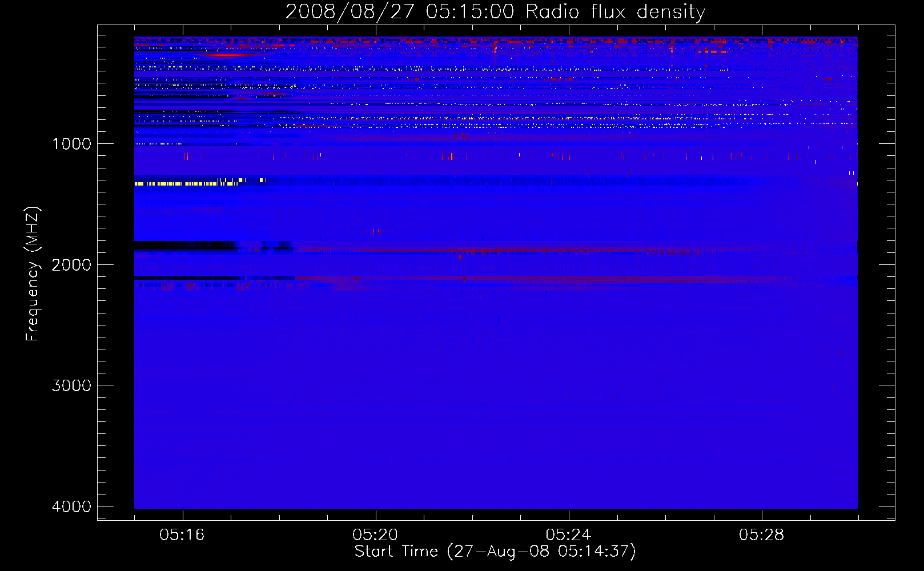924x571 pixels.
Task: Click the 05:16 time tick label
Action: pyautogui.click(x=182, y=535)
